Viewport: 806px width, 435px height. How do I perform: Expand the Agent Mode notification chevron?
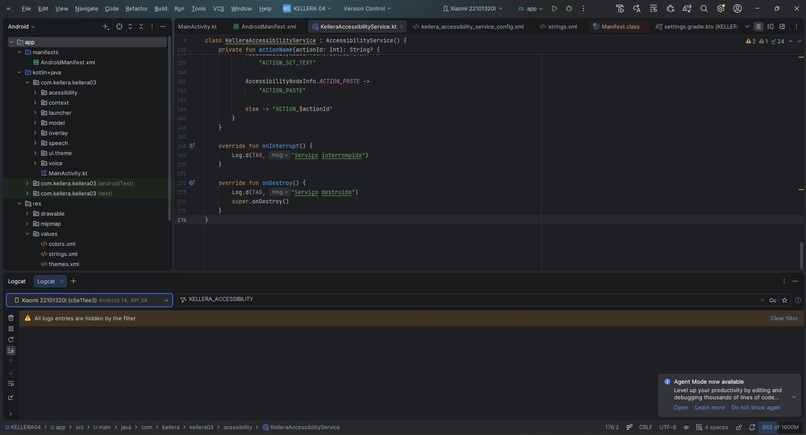(794, 397)
